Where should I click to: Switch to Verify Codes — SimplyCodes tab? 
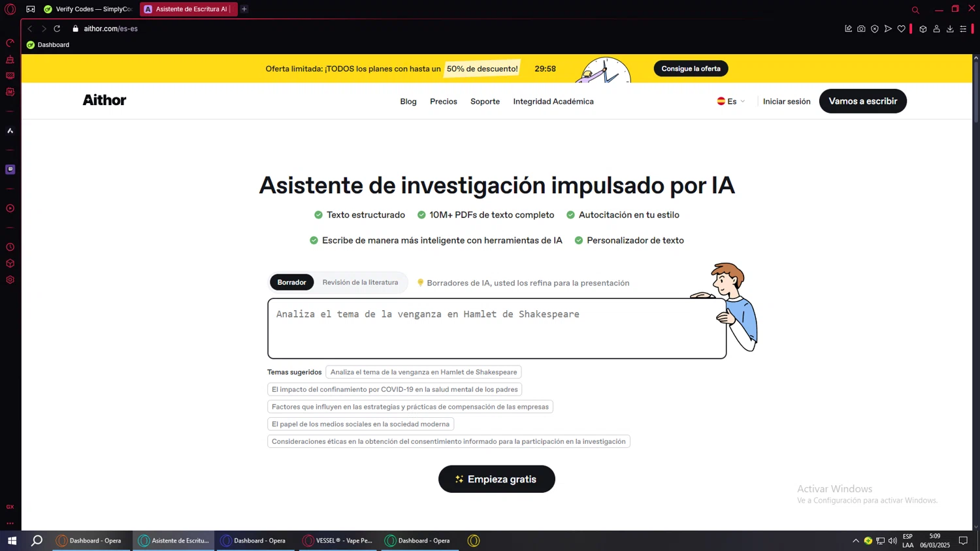tap(88, 9)
